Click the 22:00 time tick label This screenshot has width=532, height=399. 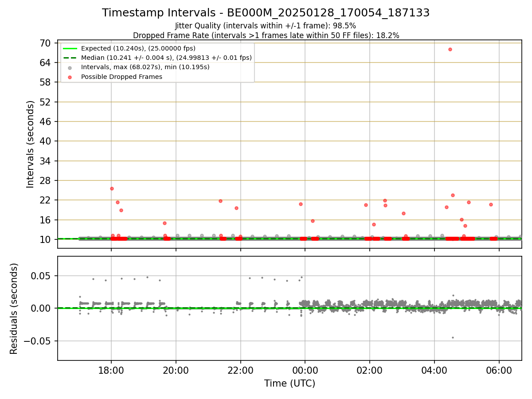pyautogui.click(x=241, y=371)
